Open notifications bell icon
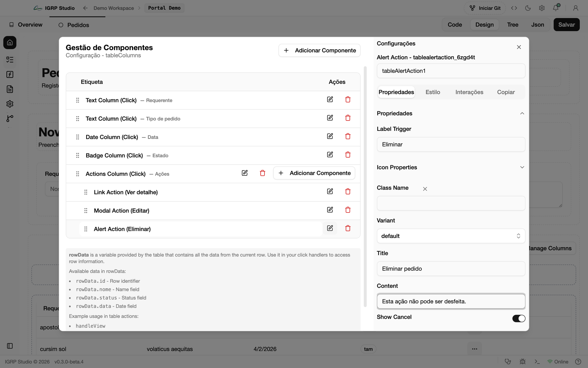Viewport: 588px width, 368px height. coord(556,8)
